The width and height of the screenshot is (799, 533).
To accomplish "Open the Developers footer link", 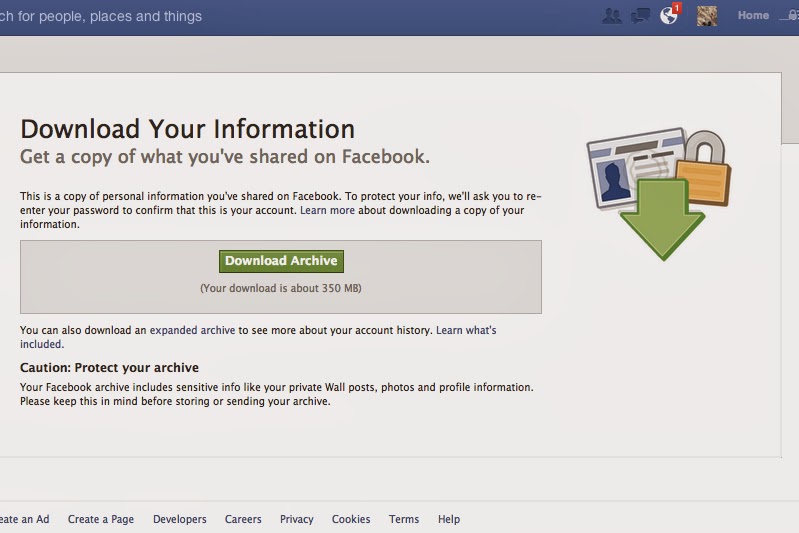I will tap(180, 519).
